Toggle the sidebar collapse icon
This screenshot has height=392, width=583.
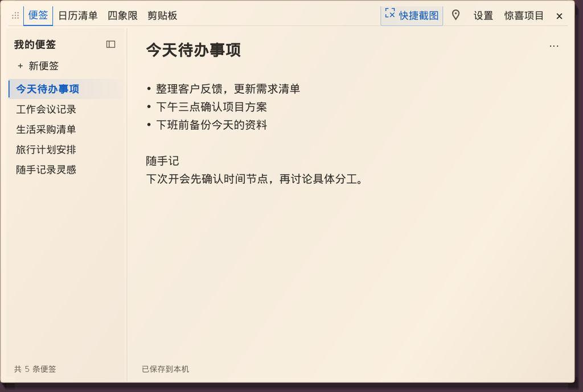point(111,44)
